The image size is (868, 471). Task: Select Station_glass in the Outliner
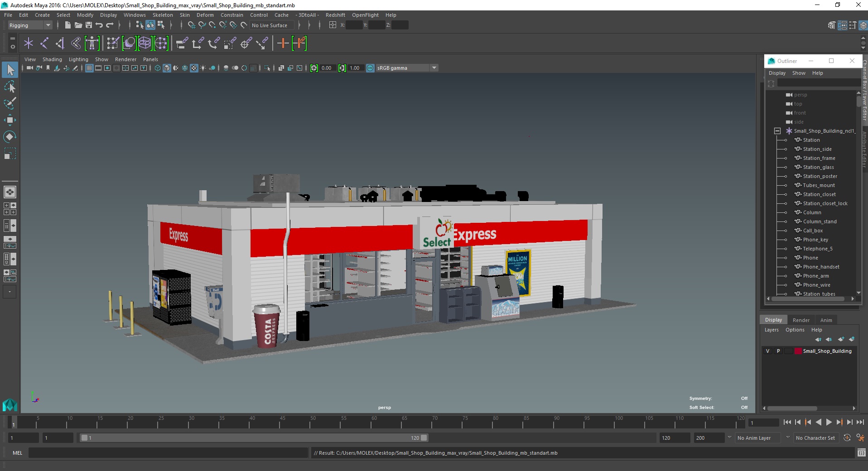tap(818, 167)
